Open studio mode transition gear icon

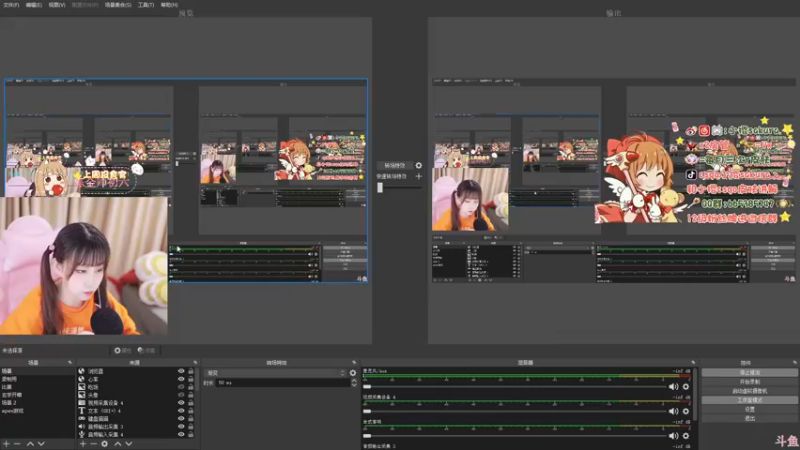(x=418, y=165)
